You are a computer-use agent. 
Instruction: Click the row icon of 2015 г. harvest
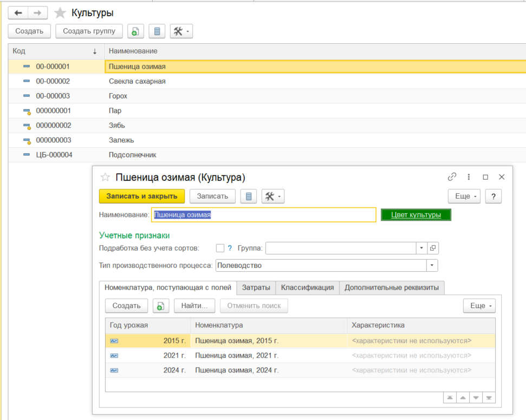pyautogui.click(x=114, y=341)
